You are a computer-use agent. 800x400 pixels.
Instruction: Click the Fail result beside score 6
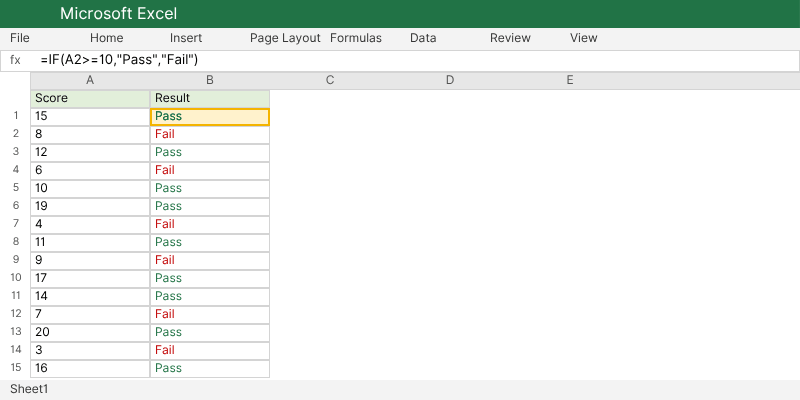210,170
